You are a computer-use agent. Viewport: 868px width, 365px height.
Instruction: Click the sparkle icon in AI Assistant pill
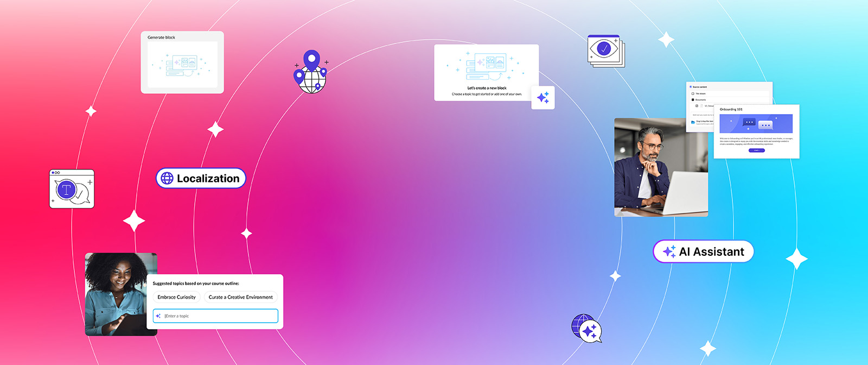pyautogui.click(x=669, y=251)
